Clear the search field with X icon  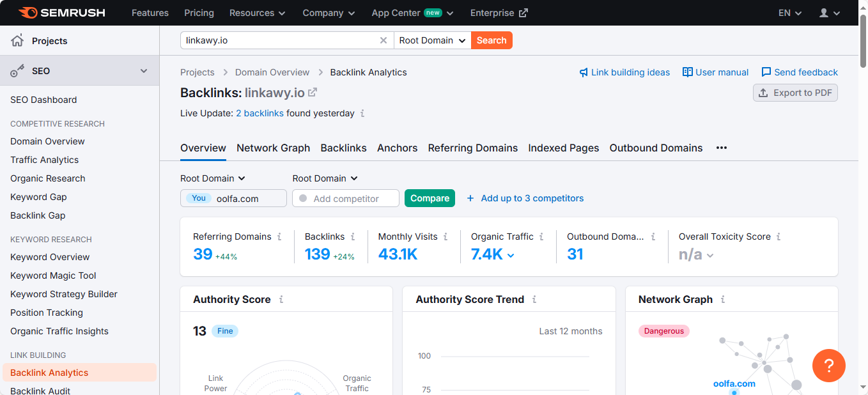tap(384, 40)
